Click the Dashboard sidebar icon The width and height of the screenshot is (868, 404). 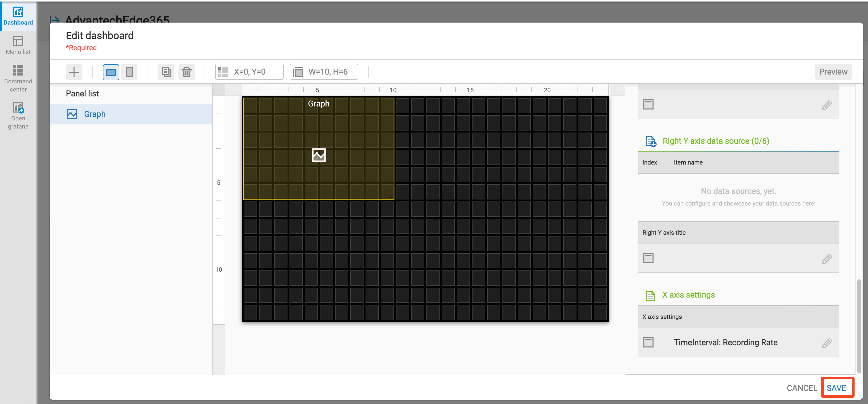pos(18,16)
